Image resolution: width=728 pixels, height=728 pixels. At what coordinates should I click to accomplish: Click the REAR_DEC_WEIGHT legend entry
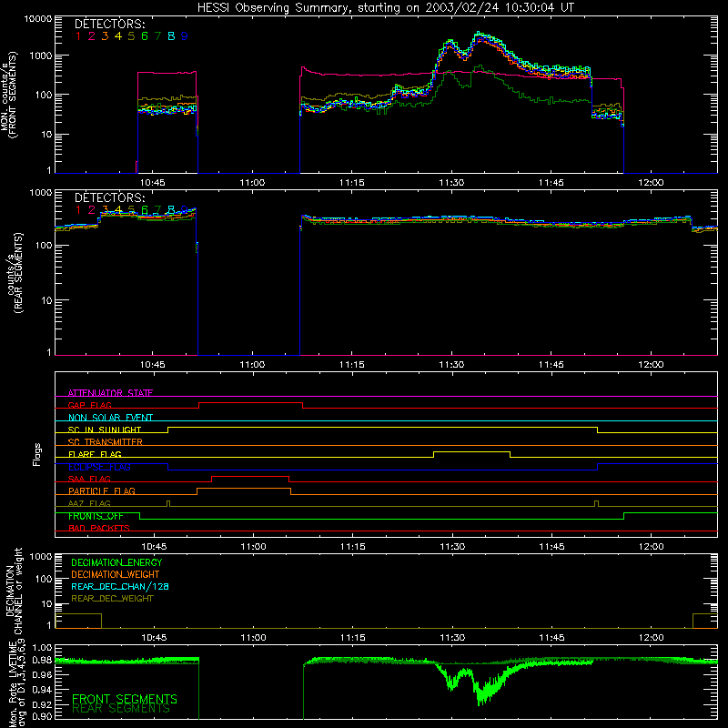click(x=112, y=599)
